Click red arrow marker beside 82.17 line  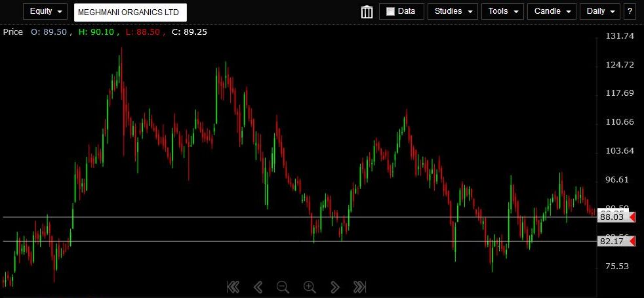[632, 242]
